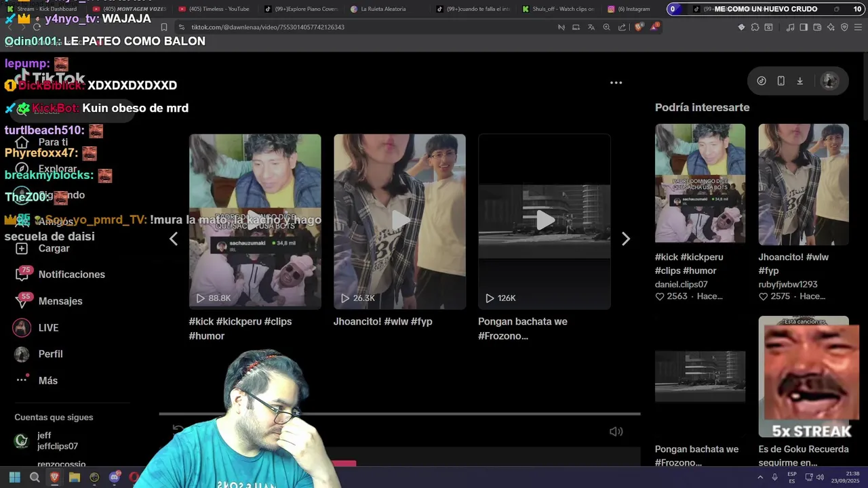
Task: Expand the Más menu in sidebar
Action: pyautogui.click(x=37, y=380)
